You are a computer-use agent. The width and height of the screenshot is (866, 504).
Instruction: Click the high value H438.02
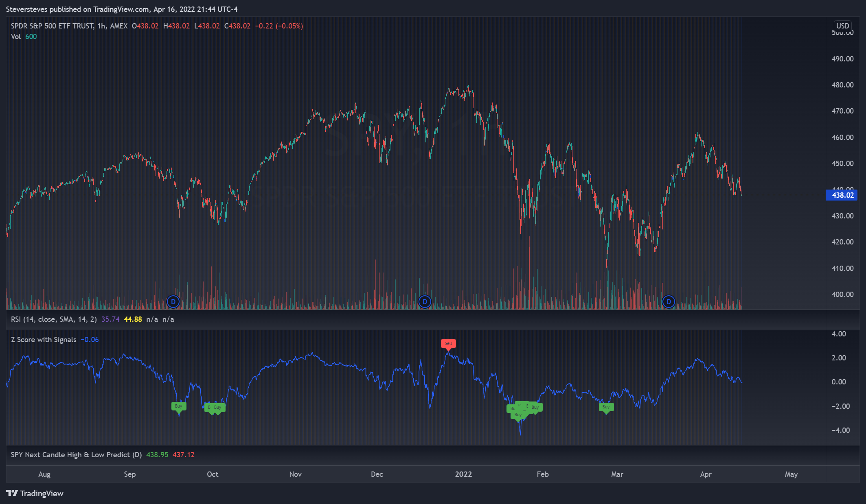(x=176, y=26)
